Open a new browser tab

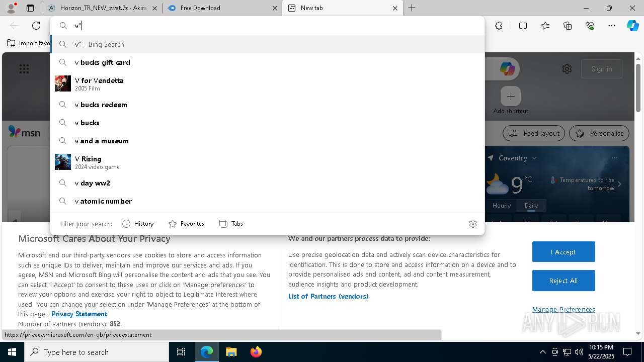412,8
